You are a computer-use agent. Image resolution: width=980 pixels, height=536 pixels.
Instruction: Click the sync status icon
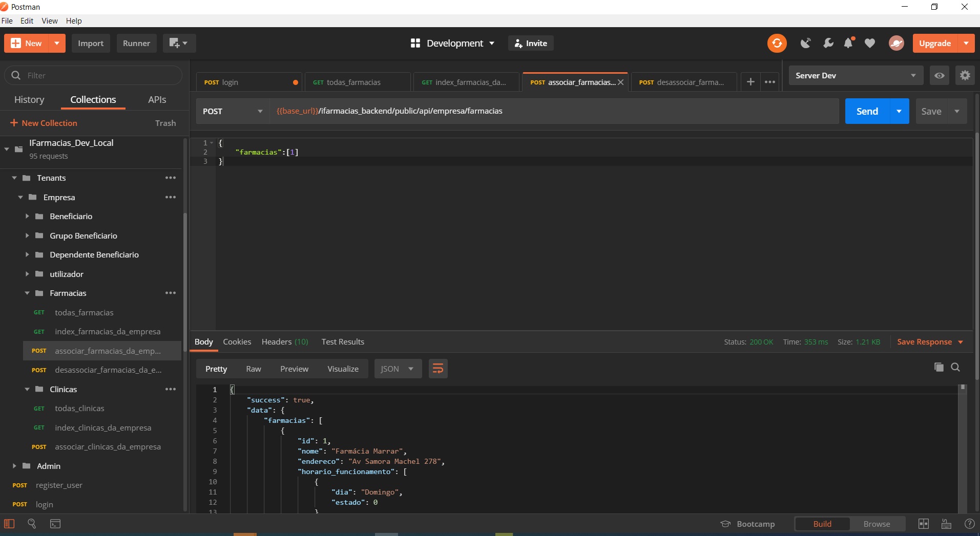tap(777, 43)
